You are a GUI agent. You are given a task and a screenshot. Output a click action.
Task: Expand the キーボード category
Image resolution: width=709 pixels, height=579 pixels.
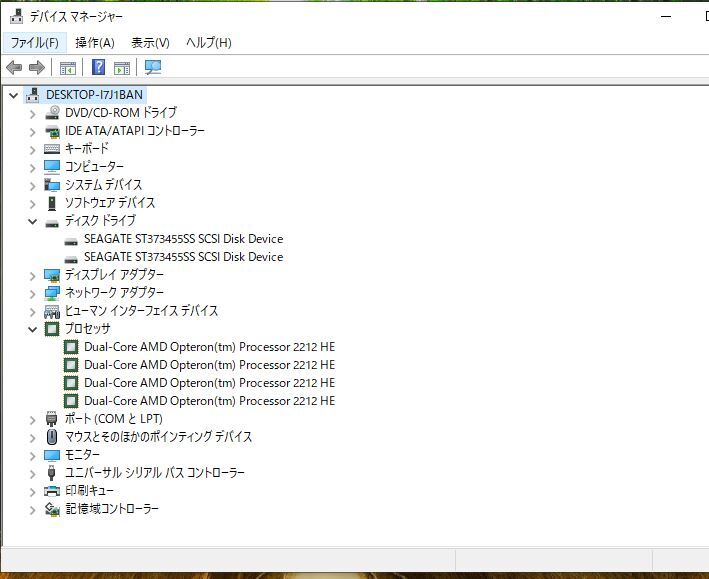tap(33, 150)
